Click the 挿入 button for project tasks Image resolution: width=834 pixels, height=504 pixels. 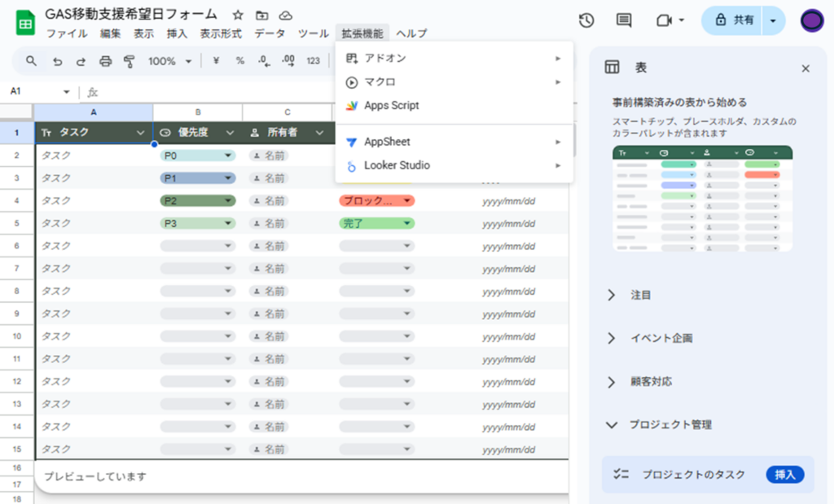tap(784, 475)
